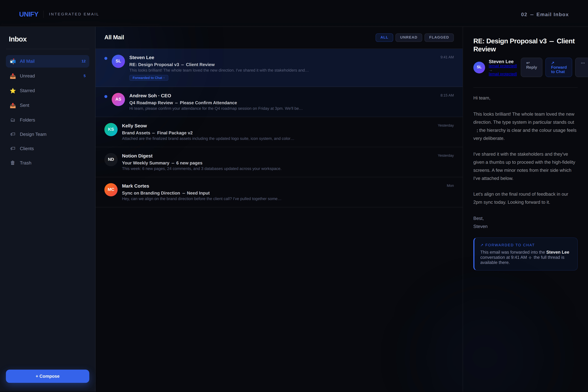Screen dimensions: 588x392
Task: Click the sender's email address link
Action: coord(502,66)
